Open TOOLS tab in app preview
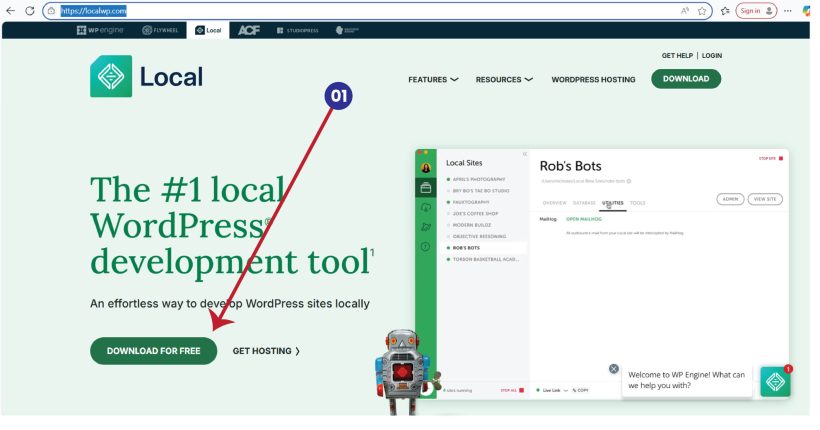This screenshot has height=430, width=820. point(637,203)
